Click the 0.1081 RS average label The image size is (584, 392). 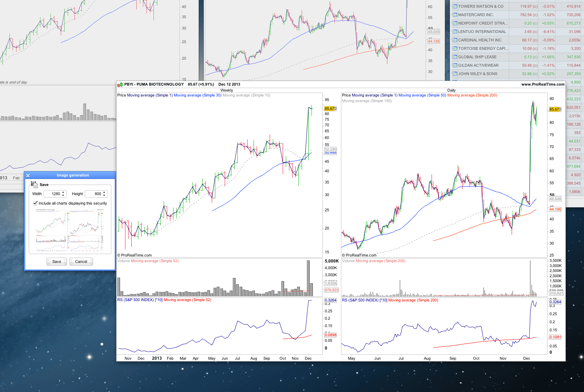pyautogui.click(x=555, y=337)
